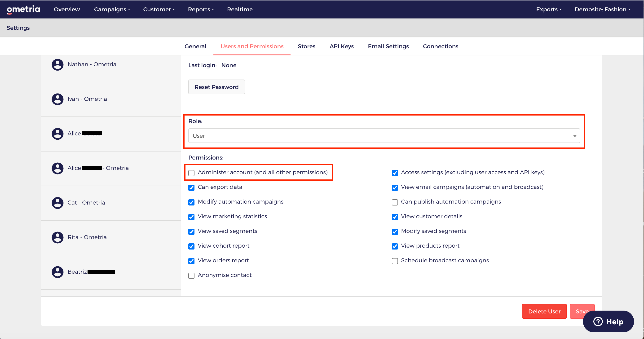This screenshot has width=644, height=339.
Task: Uncheck Access settings checkbox
Action: point(395,173)
